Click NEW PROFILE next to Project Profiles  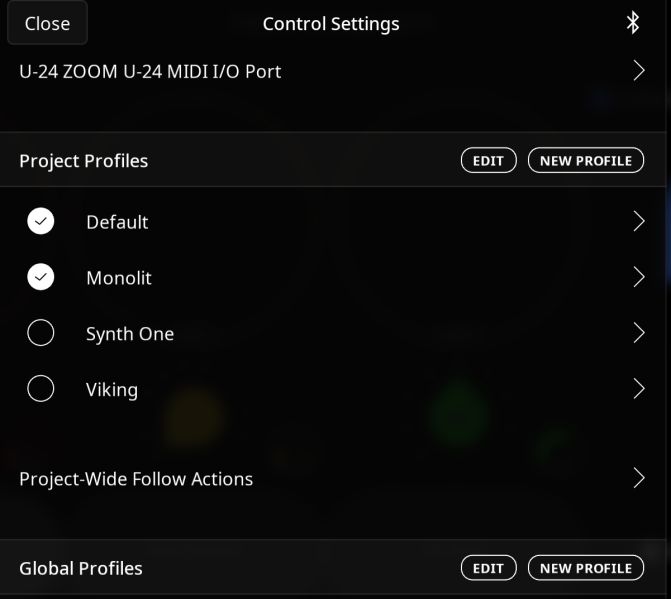tap(585, 160)
